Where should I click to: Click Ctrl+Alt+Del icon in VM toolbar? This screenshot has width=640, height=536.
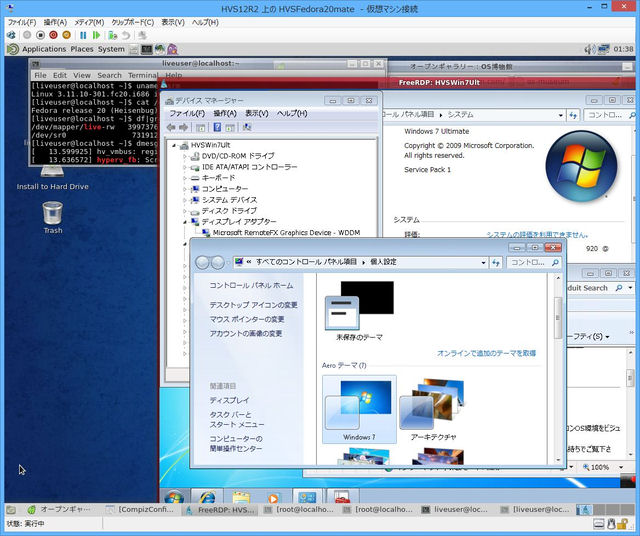pyautogui.click(x=11, y=35)
